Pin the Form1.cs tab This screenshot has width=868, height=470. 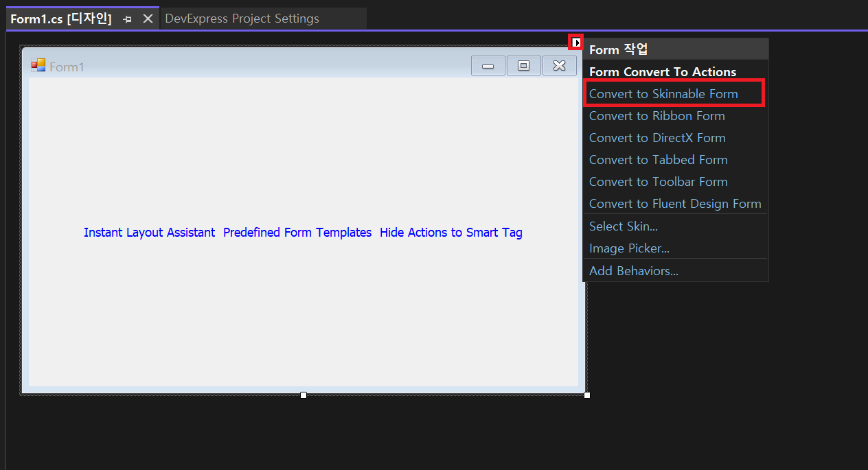127,19
